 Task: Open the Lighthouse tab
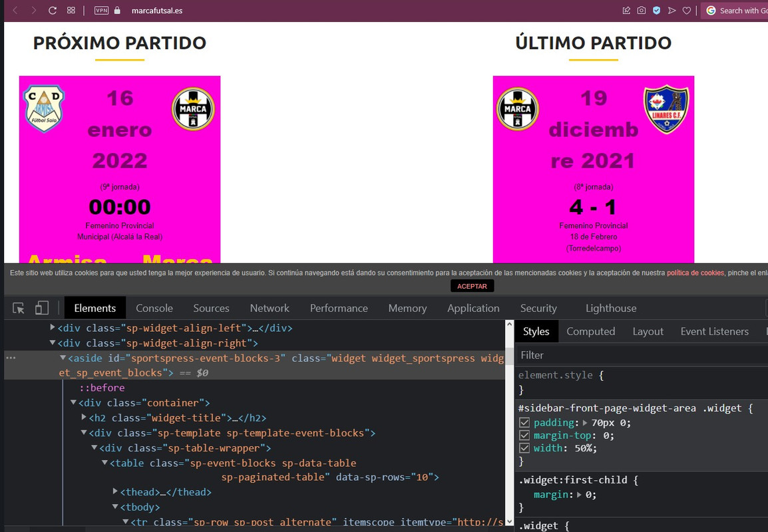611,308
